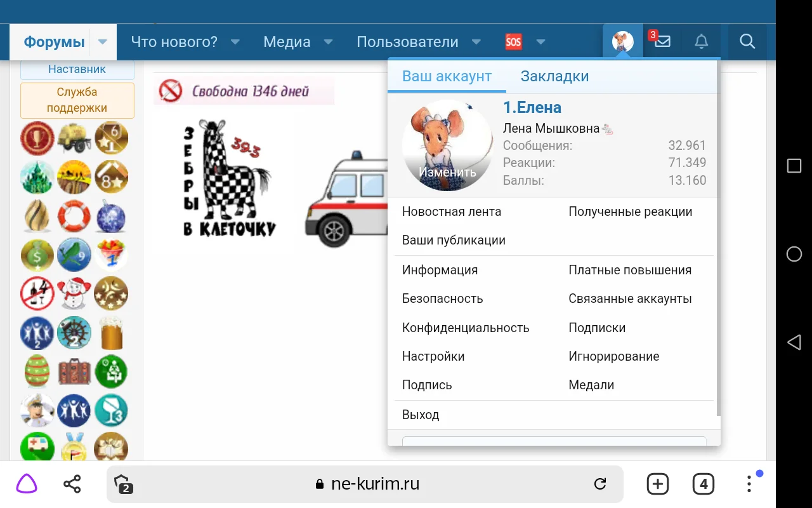Show open tabs via the 4 counter icon
The width and height of the screenshot is (812, 508).
point(704,484)
